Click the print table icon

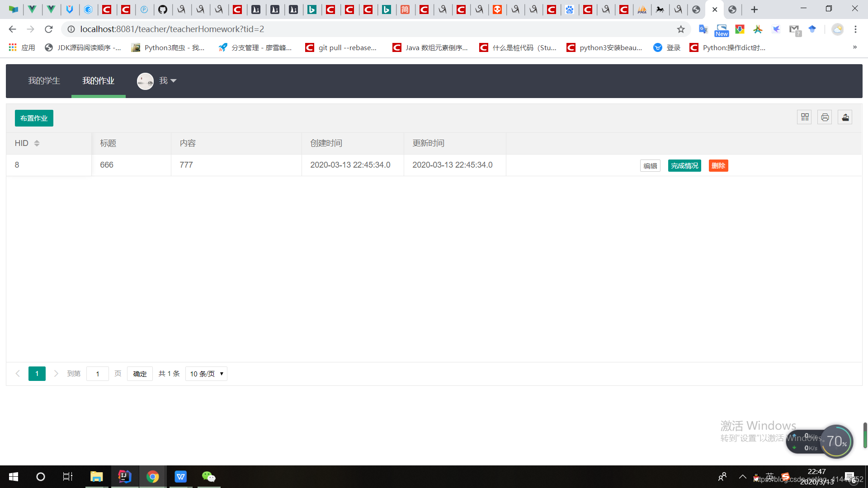[825, 117]
